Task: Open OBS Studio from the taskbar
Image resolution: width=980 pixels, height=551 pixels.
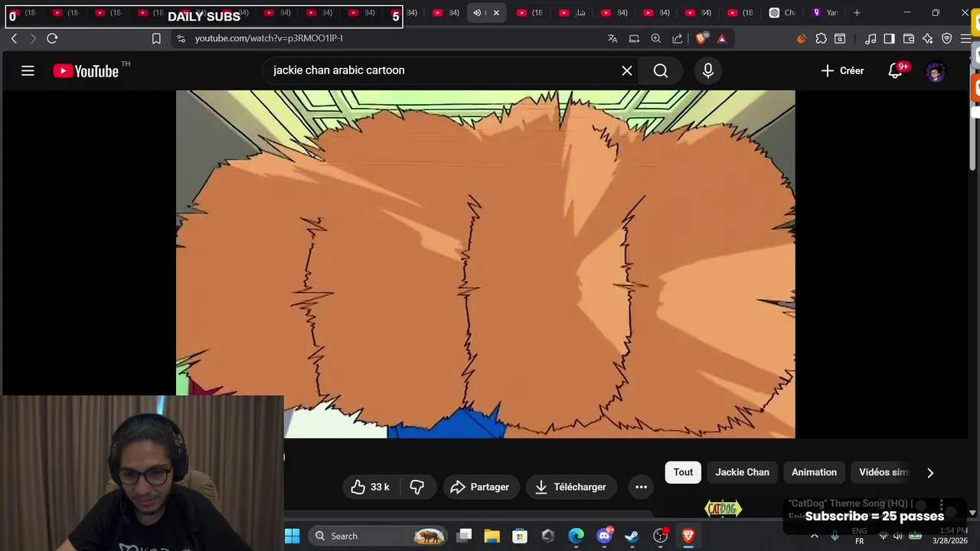Action: pos(660,536)
